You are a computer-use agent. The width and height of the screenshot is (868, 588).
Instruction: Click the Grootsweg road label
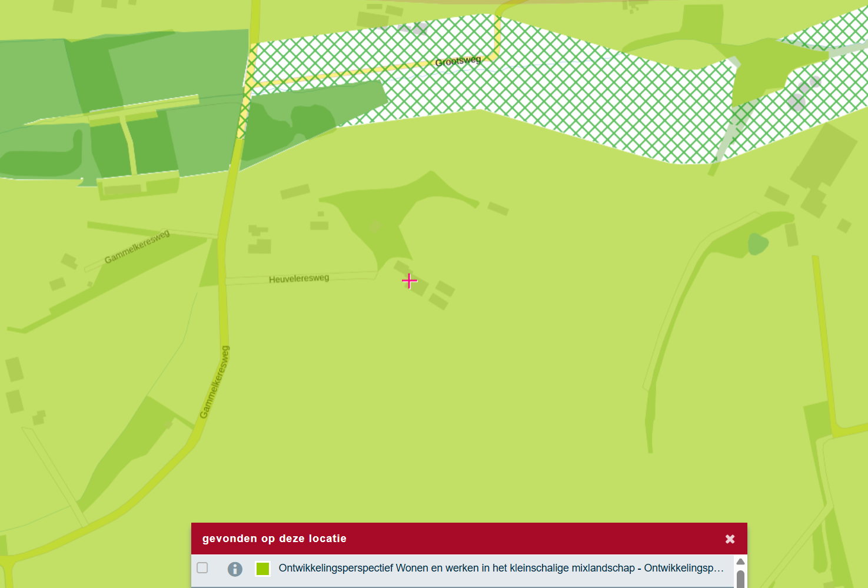pyautogui.click(x=458, y=61)
